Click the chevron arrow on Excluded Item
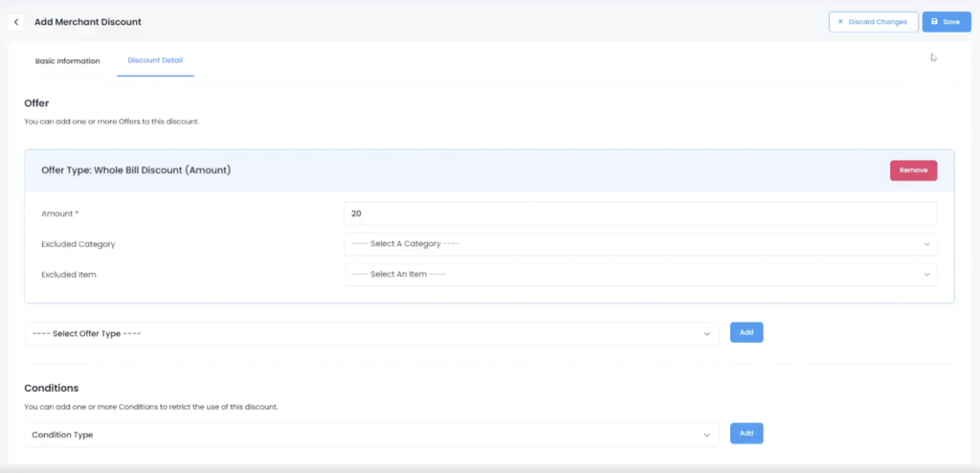980x473 pixels. (926, 275)
